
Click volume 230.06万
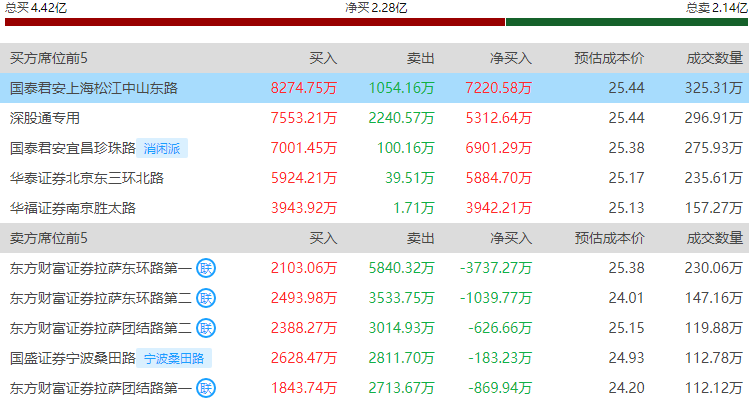pos(714,268)
